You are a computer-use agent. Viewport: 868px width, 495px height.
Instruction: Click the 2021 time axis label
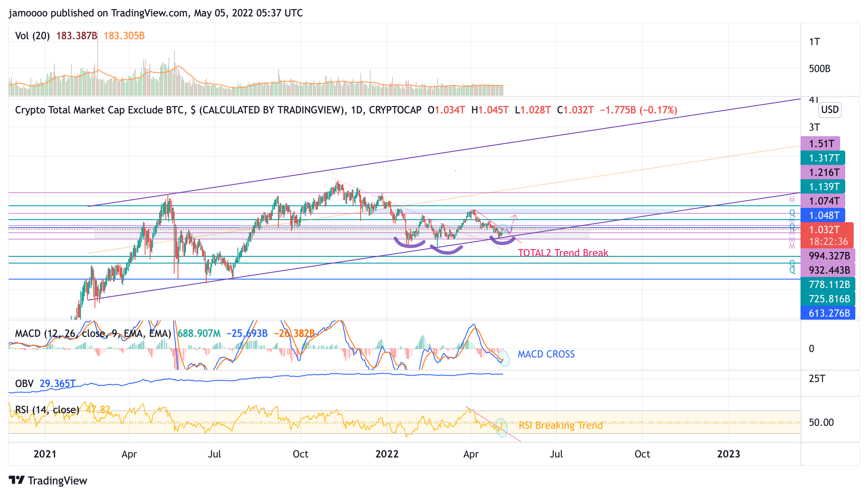pyautogui.click(x=45, y=454)
